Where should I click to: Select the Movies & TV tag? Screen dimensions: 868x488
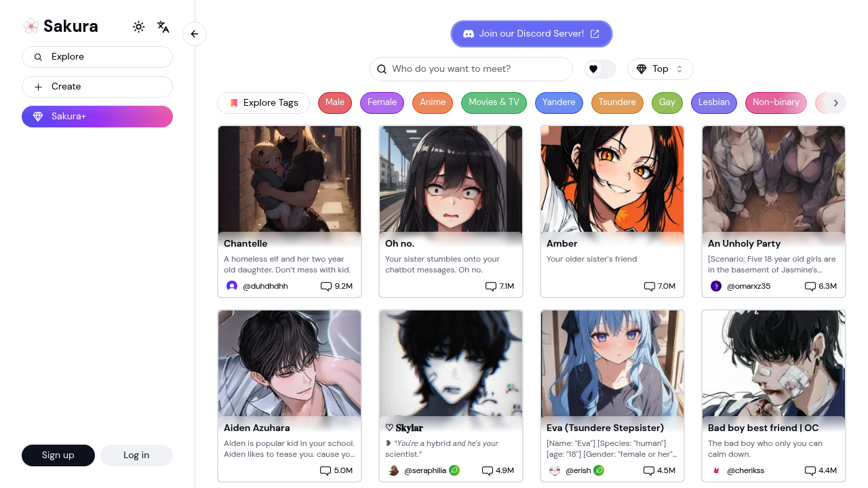click(x=494, y=103)
